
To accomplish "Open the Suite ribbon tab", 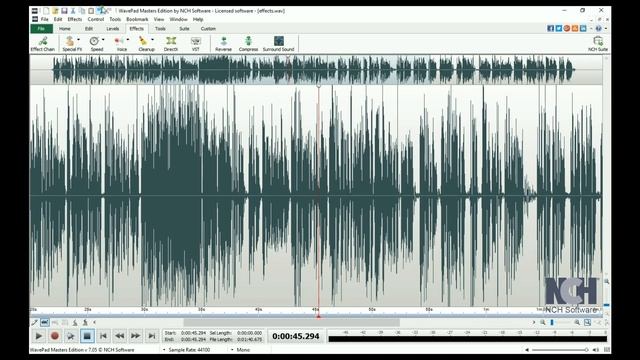I will (x=184, y=29).
